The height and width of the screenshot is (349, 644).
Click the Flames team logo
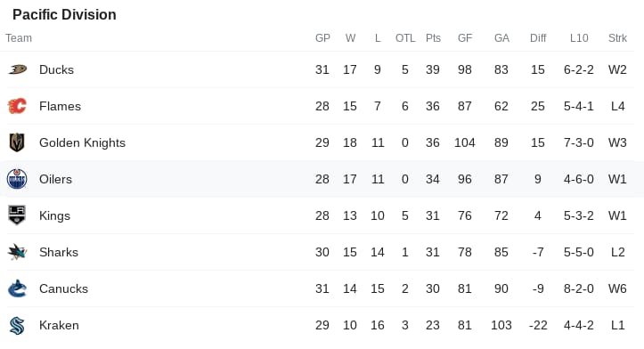click(17, 106)
